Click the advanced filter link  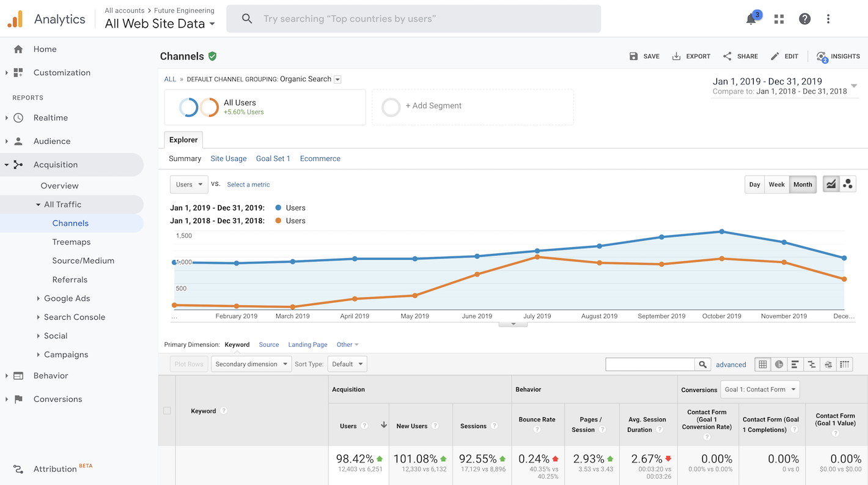point(730,365)
